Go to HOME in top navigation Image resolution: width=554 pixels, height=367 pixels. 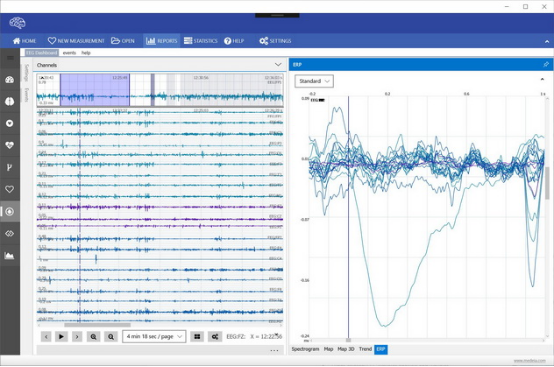24,41
